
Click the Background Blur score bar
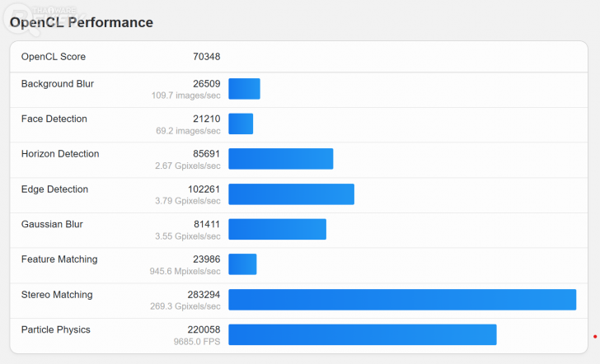click(245, 89)
